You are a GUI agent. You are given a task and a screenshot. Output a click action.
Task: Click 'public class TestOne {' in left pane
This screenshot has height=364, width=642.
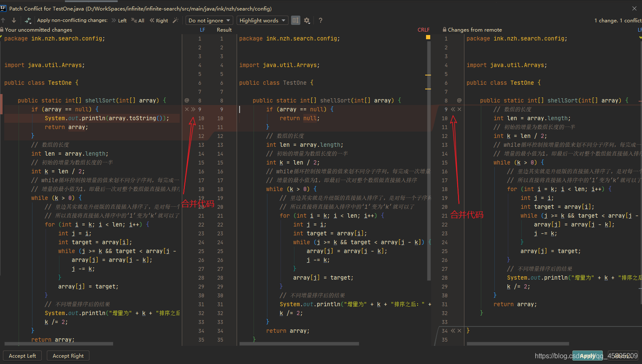(x=41, y=83)
